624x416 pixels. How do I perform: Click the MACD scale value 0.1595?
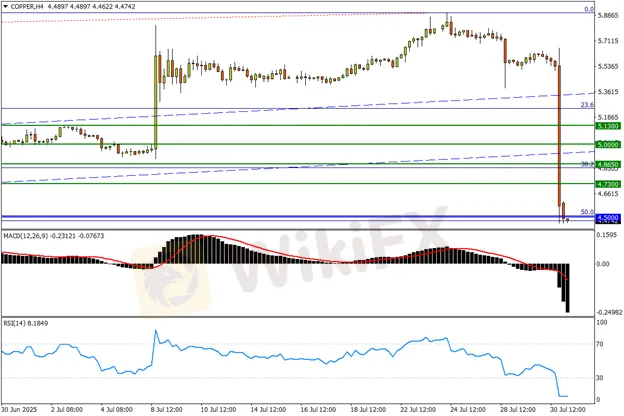tap(608, 235)
